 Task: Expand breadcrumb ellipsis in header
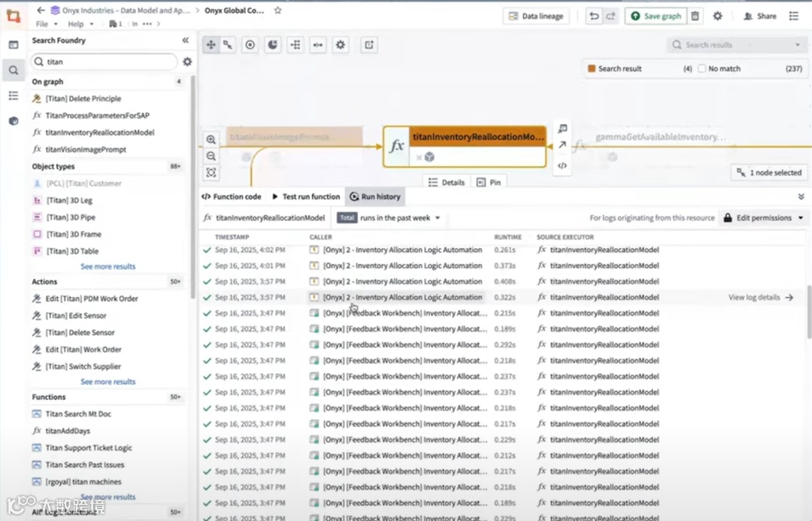147,24
